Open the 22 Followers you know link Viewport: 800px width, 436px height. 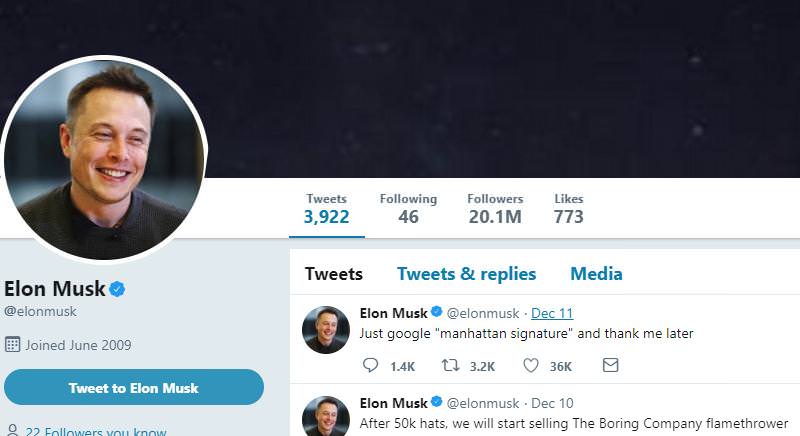click(x=96, y=431)
